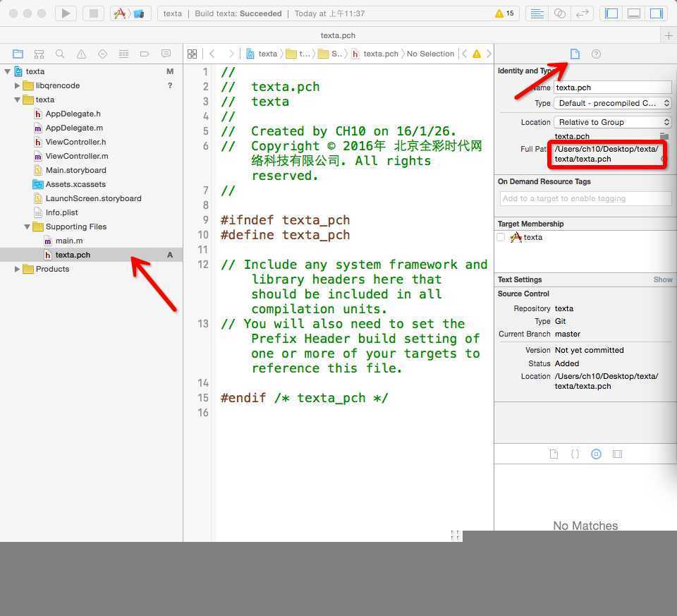Switch to the Assistant editor

(x=559, y=13)
